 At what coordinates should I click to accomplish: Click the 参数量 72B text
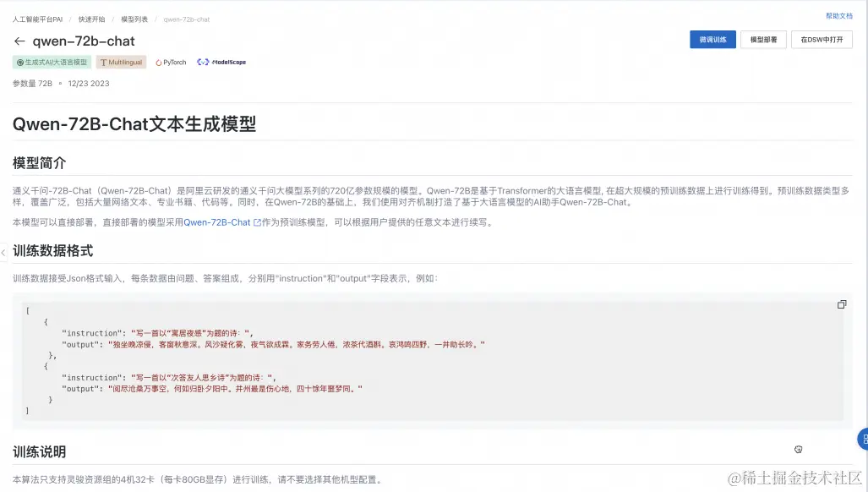pos(32,84)
